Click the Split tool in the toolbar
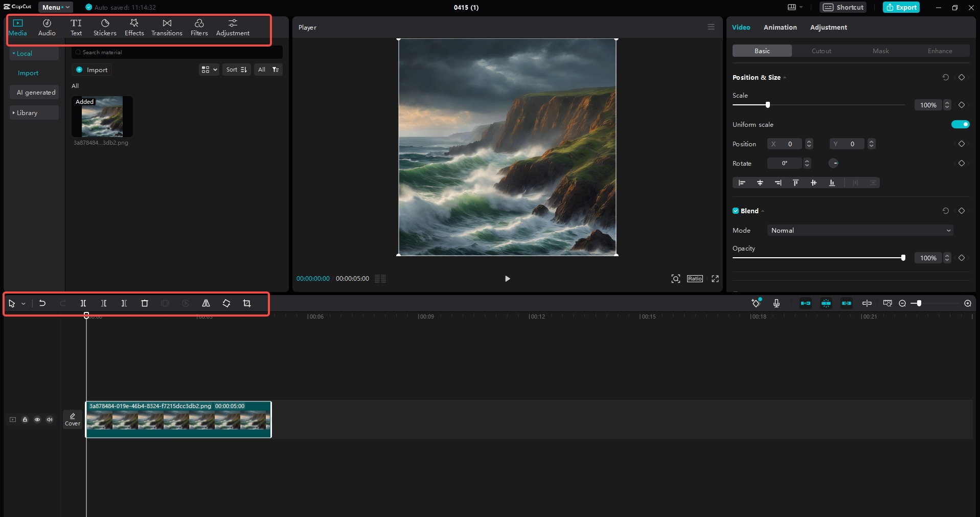This screenshot has width=980, height=517. [x=83, y=303]
